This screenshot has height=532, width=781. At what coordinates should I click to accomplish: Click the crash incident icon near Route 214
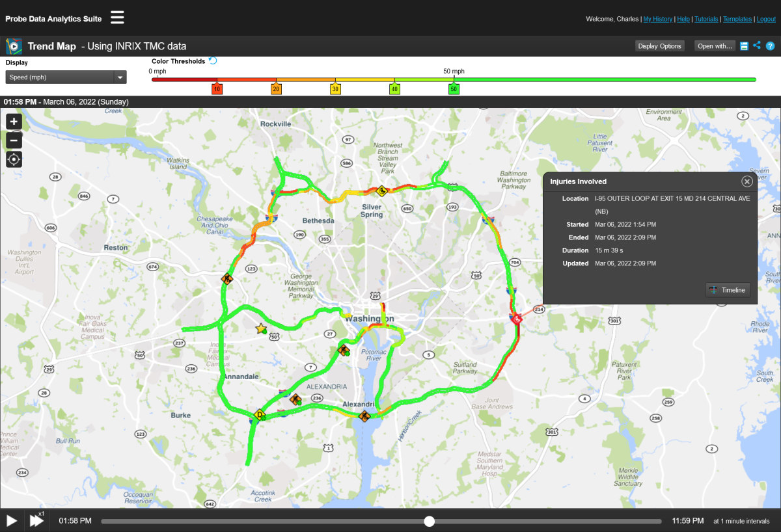(516, 319)
